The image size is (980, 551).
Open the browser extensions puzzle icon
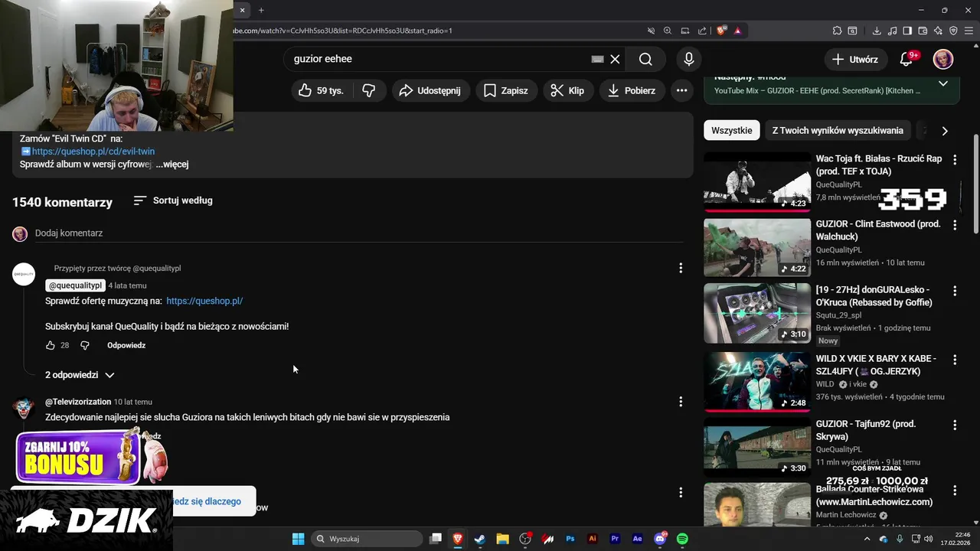[x=837, y=31]
